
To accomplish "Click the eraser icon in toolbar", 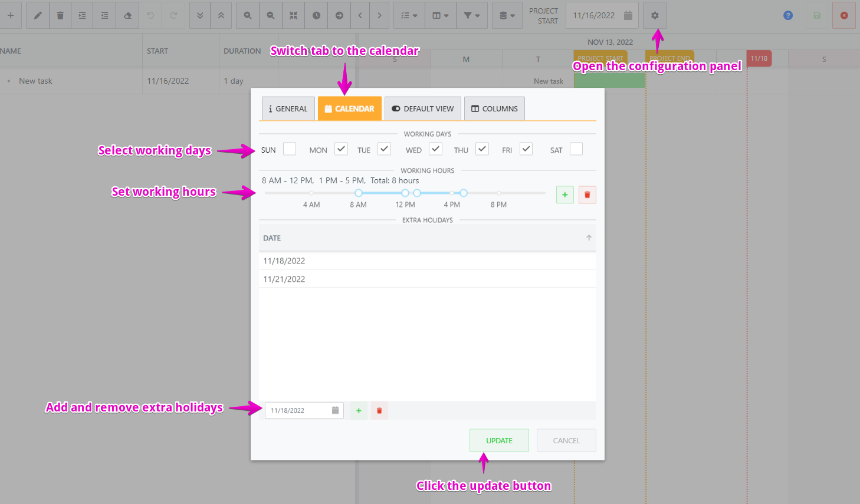I will click(127, 16).
